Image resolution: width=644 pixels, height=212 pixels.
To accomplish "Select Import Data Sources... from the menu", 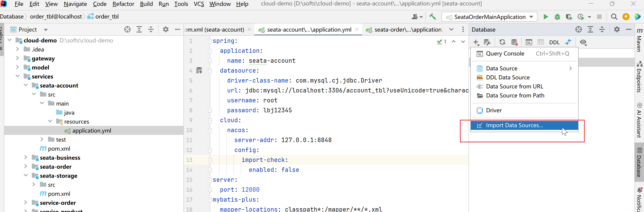I will pos(524,125).
